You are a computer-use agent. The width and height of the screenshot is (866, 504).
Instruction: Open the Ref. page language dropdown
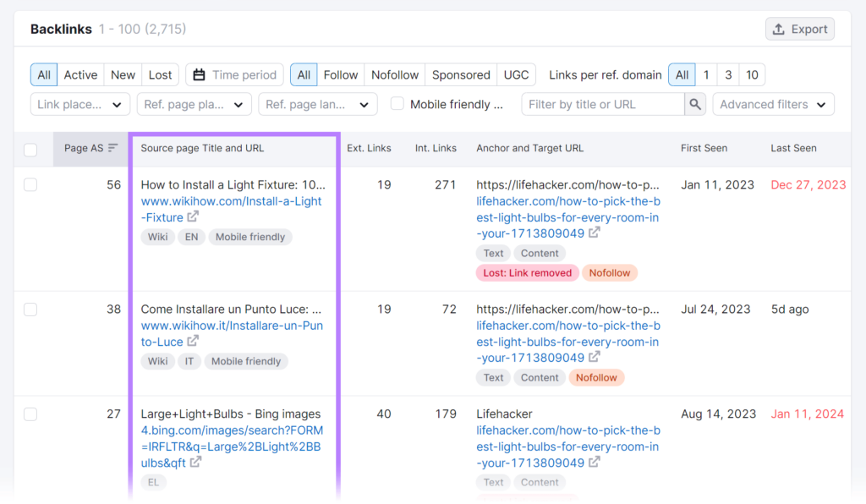coord(318,104)
